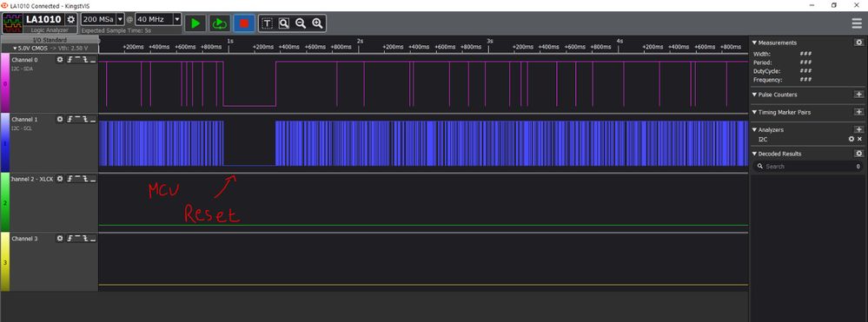Collapse the Pulse Counters panel
The height and width of the screenshot is (322, 868).
click(754, 95)
